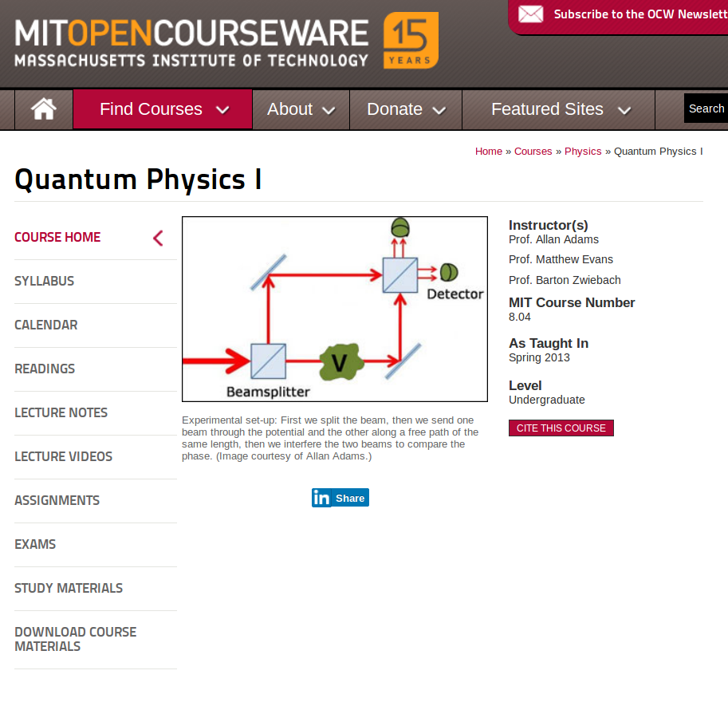Click the envelope newsletter icon
The image size is (728, 702).
531,14
